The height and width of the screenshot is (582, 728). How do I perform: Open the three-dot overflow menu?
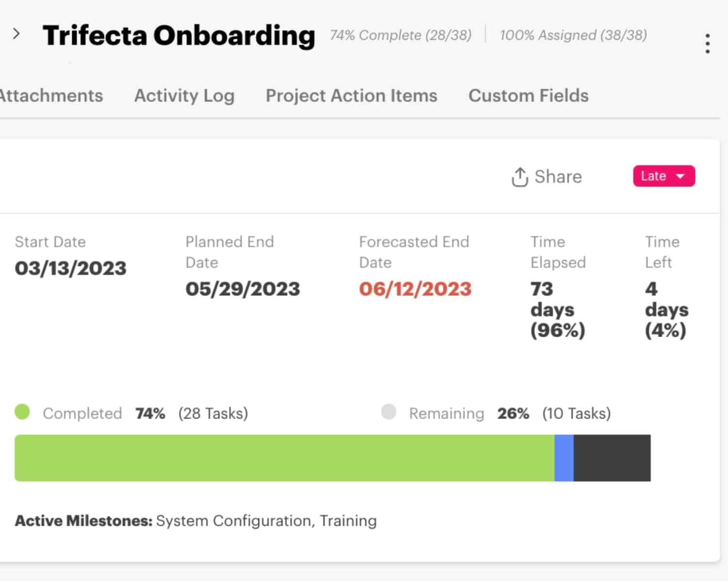click(x=707, y=43)
